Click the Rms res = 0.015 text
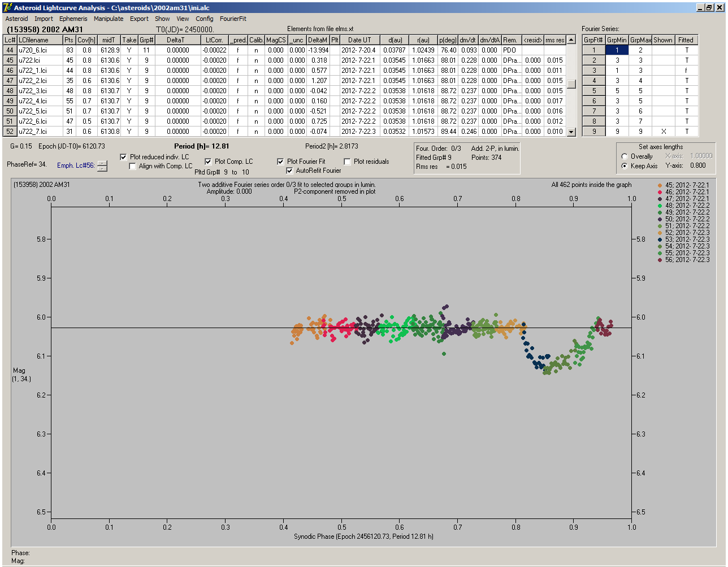Screen dimensions: 728x567 pos(441,167)
